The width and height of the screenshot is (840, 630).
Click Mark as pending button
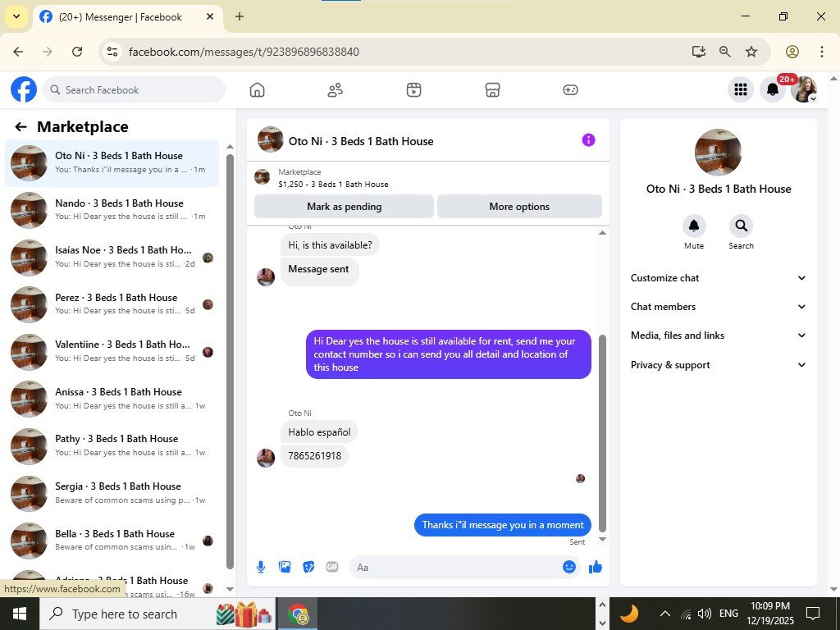tap(344, 206)
